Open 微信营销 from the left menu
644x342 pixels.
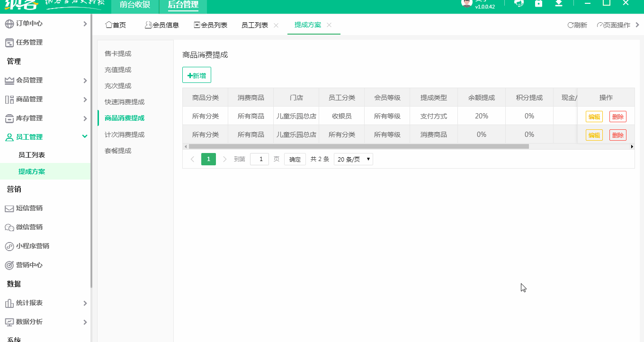click(x=28, y=227)
